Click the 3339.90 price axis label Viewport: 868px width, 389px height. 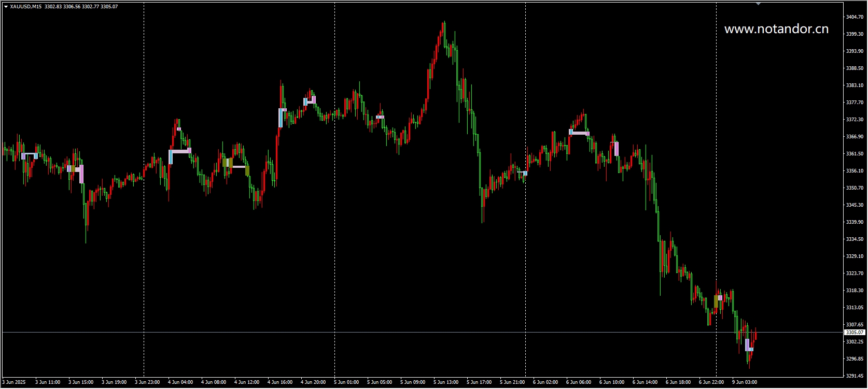pyautogui.click(x=855, y=222)
